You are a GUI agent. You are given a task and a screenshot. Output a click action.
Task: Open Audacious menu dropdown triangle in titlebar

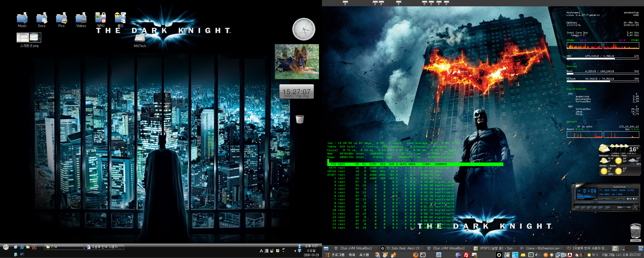click(x=634, y=184)
